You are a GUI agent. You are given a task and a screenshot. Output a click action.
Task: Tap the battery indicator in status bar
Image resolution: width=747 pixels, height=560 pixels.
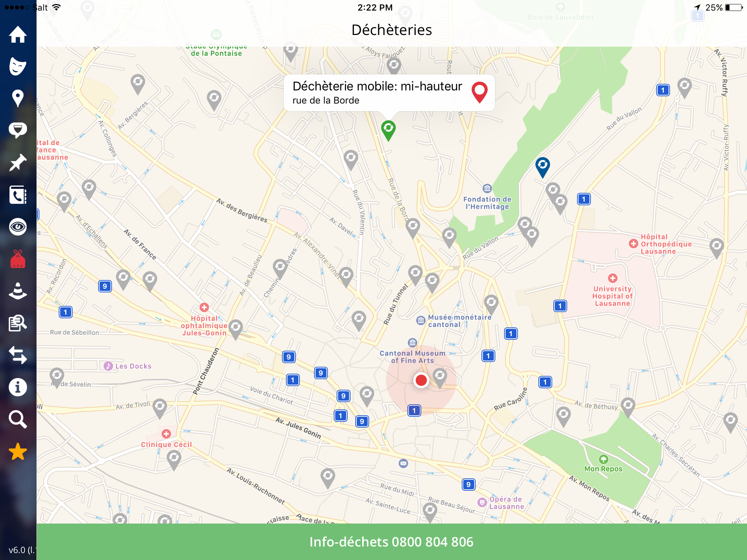click(734, 8)
